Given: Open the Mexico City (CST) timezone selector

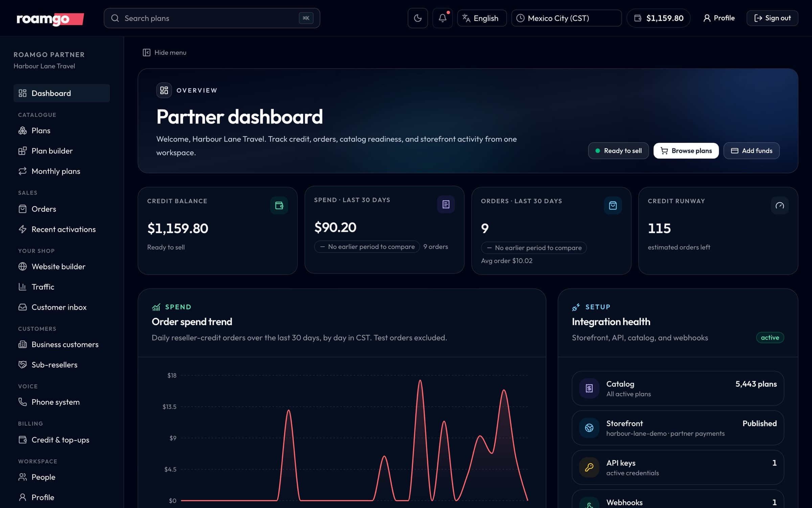Looking at the screenshot, I should click(x=566, y=18).
